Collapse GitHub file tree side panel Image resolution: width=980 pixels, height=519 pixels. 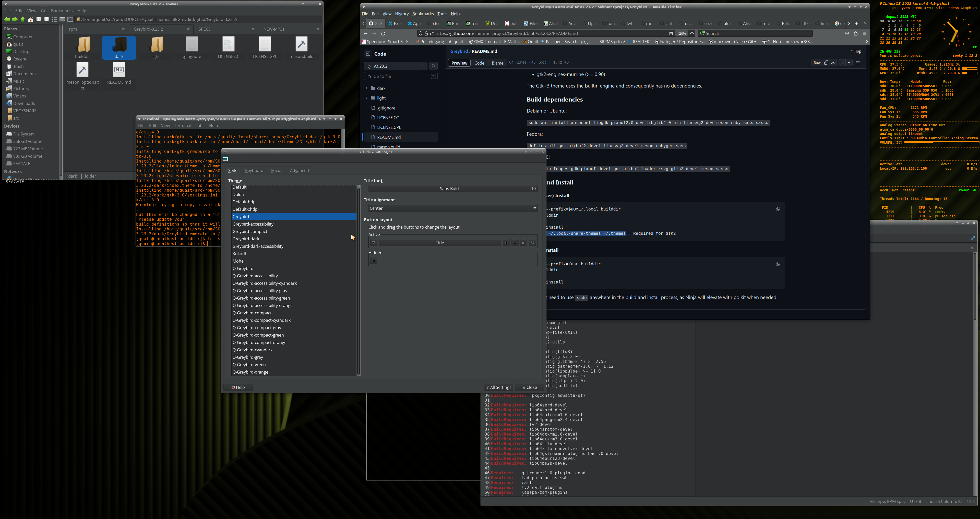click(x=368, y=54)
